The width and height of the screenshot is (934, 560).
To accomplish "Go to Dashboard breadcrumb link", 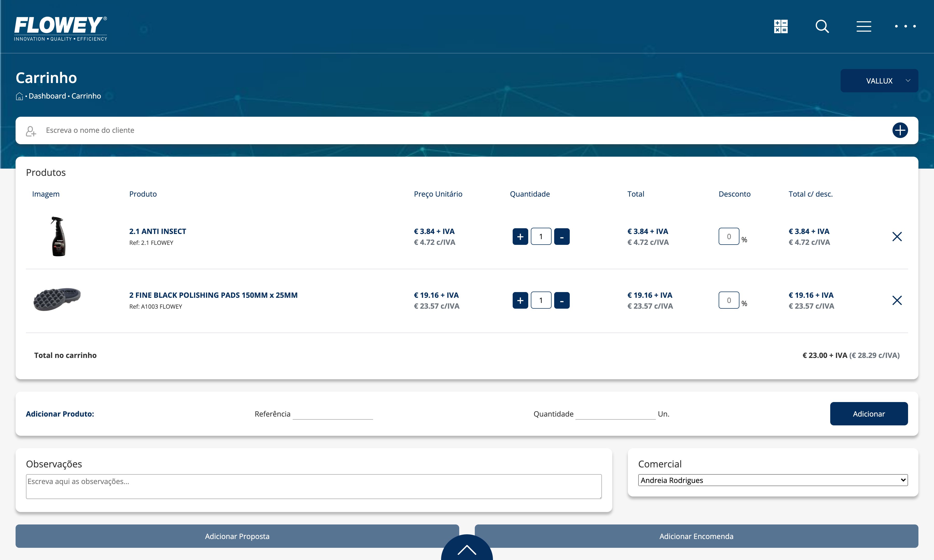I will [47, 96].
